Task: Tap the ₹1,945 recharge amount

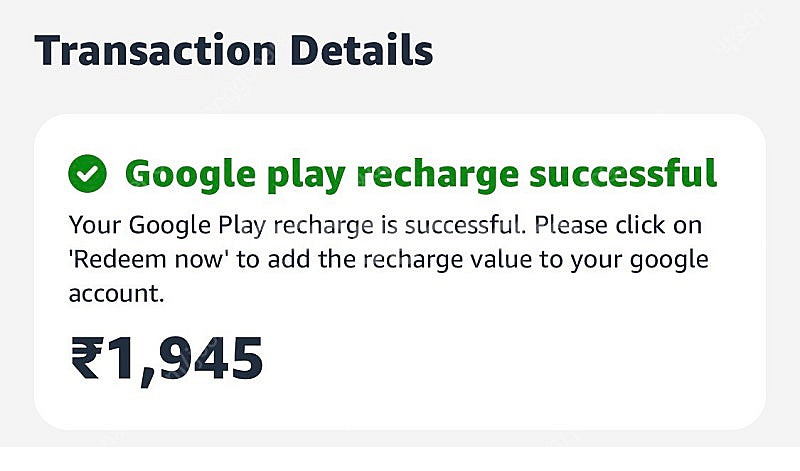Action: (x=167, y=360)
